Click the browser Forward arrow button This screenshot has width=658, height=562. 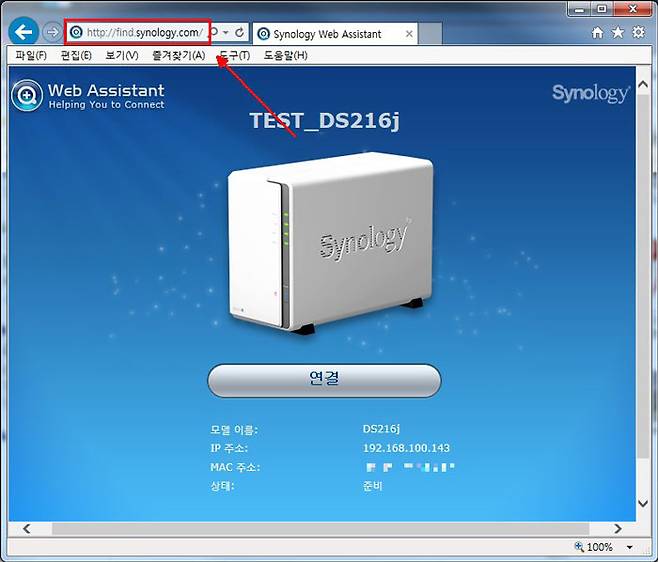pos(52,32)
